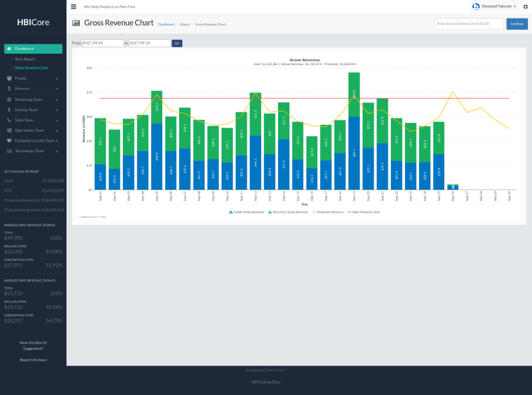Click the Operations Team gears icon

[9, 130]
